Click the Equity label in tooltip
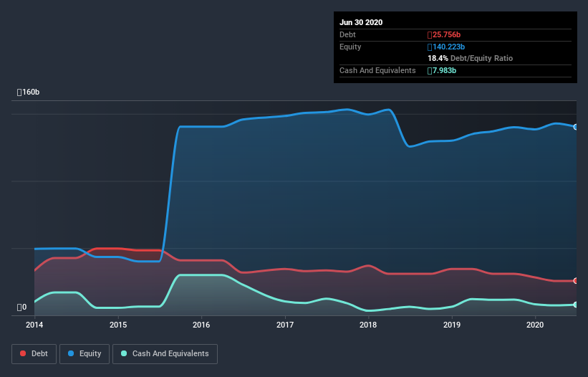Screen dimensions: 588x377 pos(350,47)
